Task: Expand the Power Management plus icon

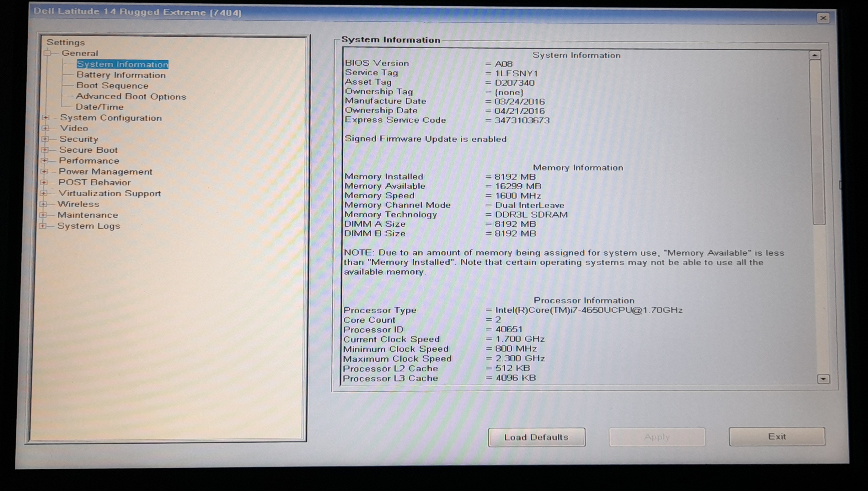Action: [x=44, y=171]
